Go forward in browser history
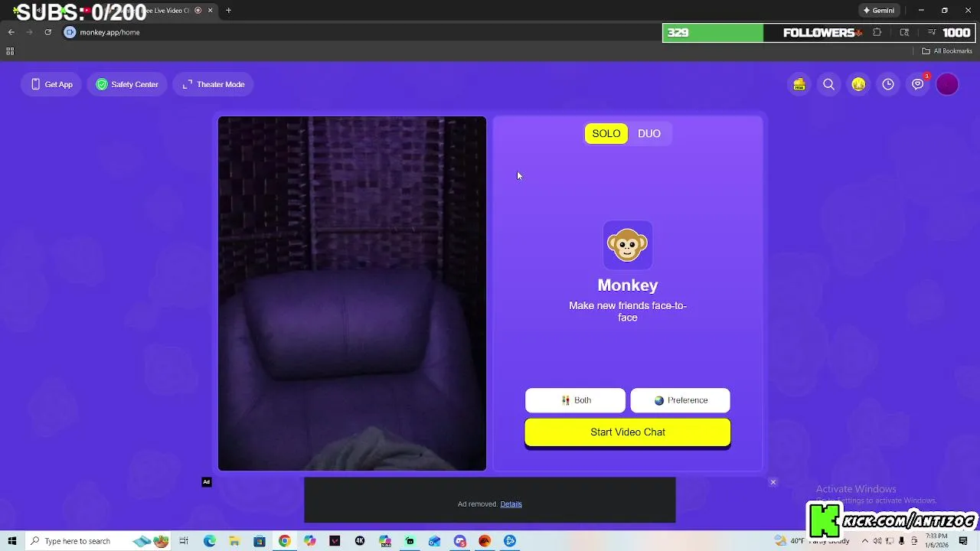 point(29,32)
